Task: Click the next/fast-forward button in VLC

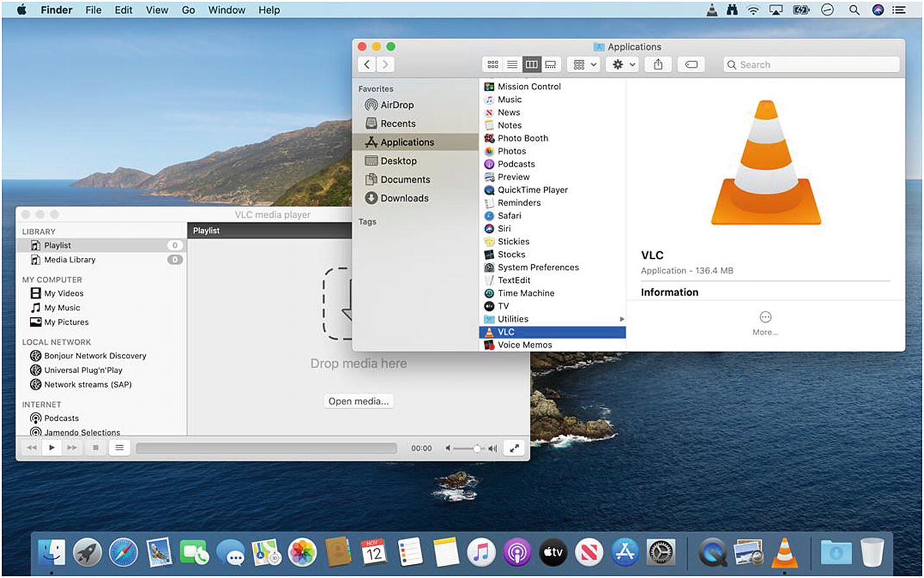Action: 72,448
